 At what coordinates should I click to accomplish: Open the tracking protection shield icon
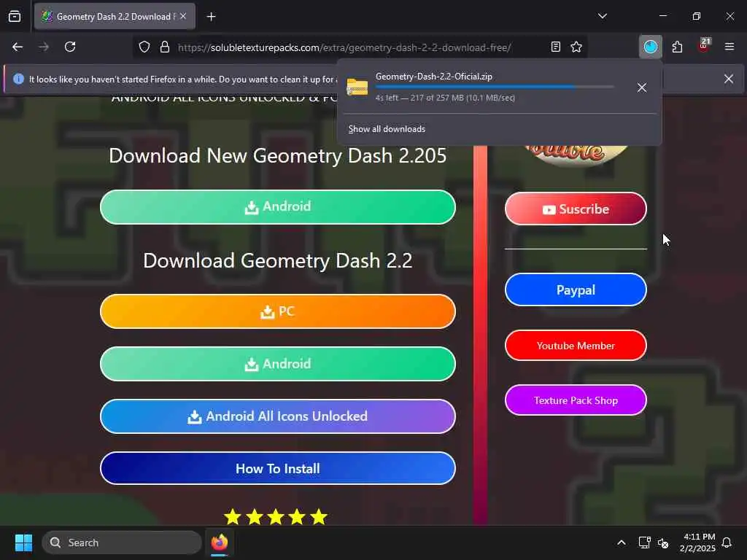pos(144,47)
